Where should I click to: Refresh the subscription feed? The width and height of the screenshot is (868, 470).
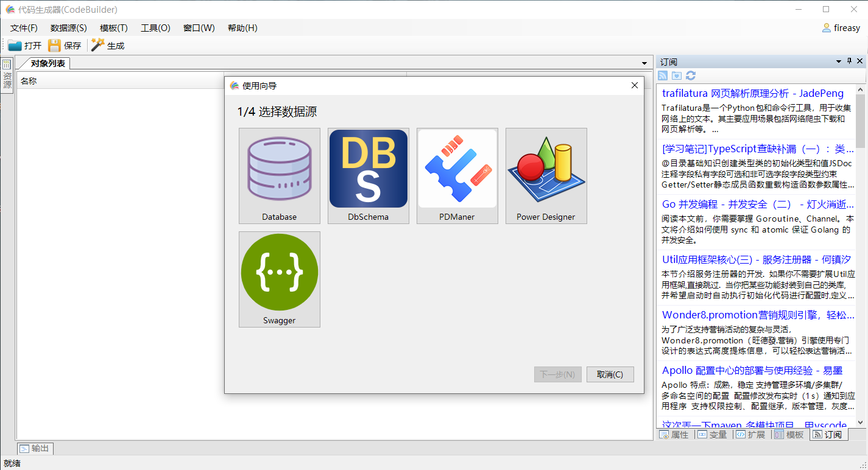pyautogui.click(x=690, y=75)
